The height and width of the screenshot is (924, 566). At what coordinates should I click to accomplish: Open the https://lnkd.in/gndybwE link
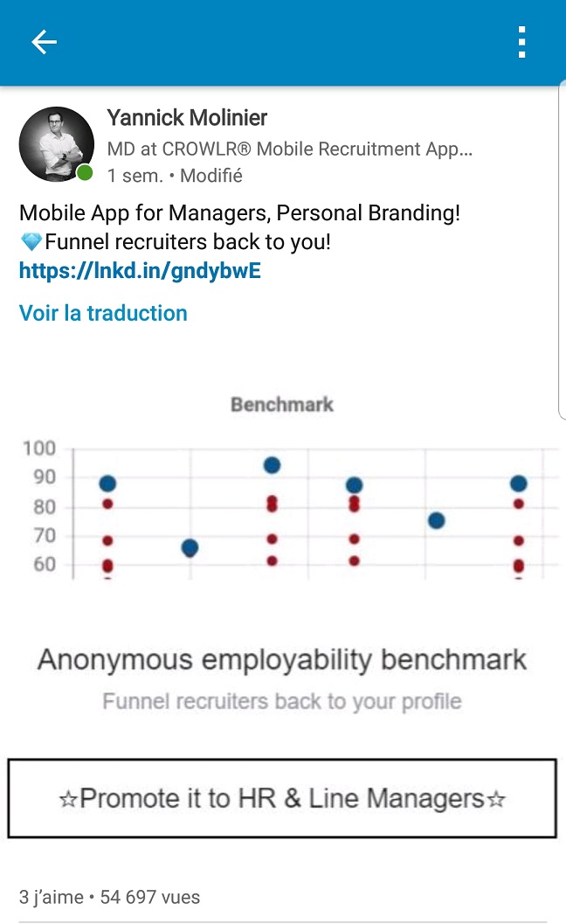coord(140,270)
